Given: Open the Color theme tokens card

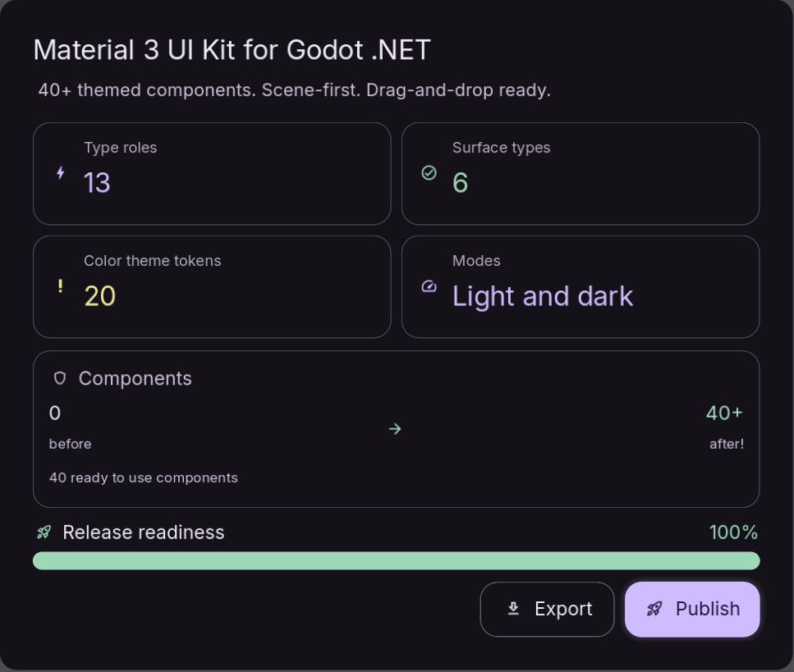Looking at the screenshot, I should click(x=212, y=287).
